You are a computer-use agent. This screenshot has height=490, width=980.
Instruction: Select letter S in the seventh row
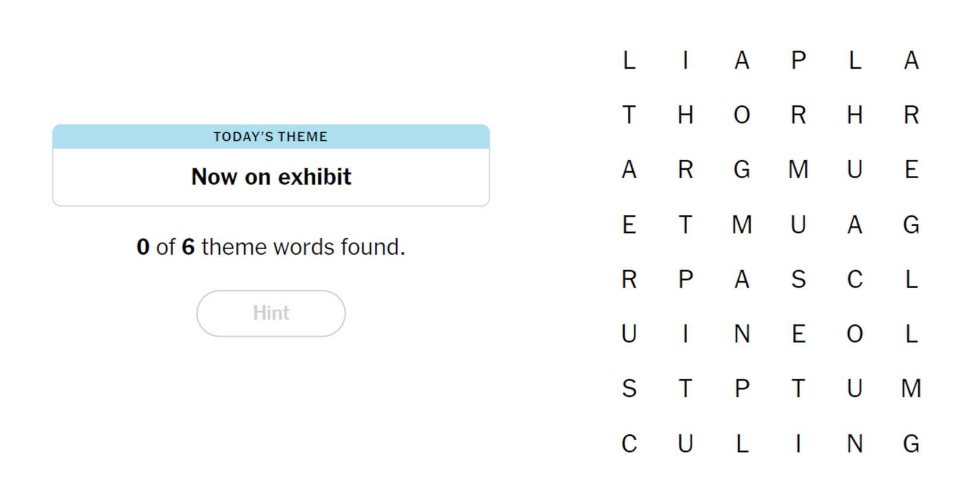[x=629, y=388]
